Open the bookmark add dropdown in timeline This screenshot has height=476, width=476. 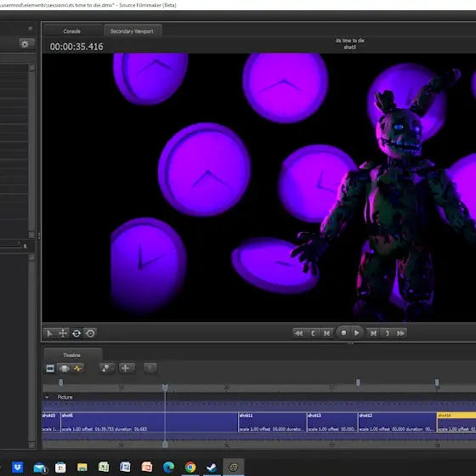[x=107, y=369]
